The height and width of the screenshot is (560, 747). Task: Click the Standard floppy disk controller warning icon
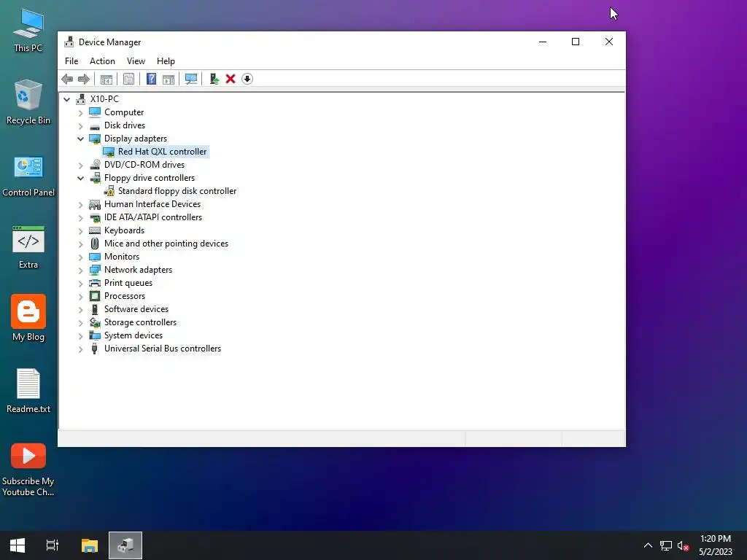point(109,191)
